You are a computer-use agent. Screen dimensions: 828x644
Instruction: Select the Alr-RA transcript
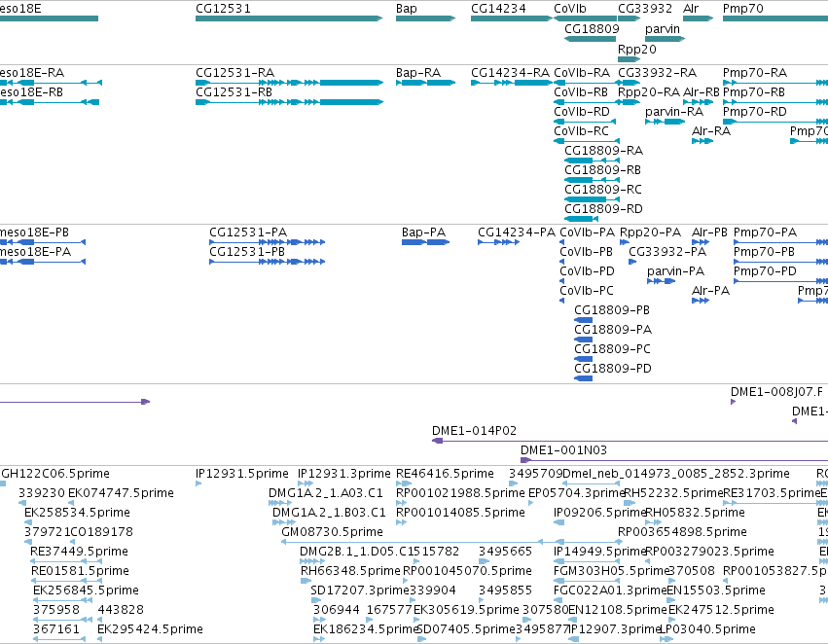pyautogui.click(x=702, y=141)
